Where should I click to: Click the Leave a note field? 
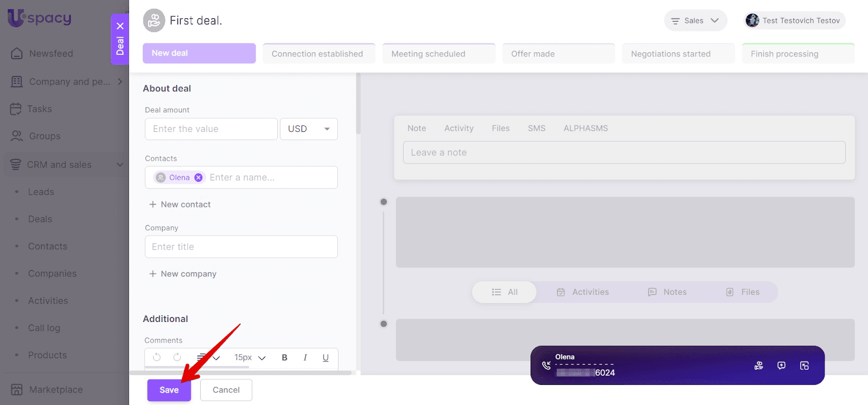tap(624, 153)
